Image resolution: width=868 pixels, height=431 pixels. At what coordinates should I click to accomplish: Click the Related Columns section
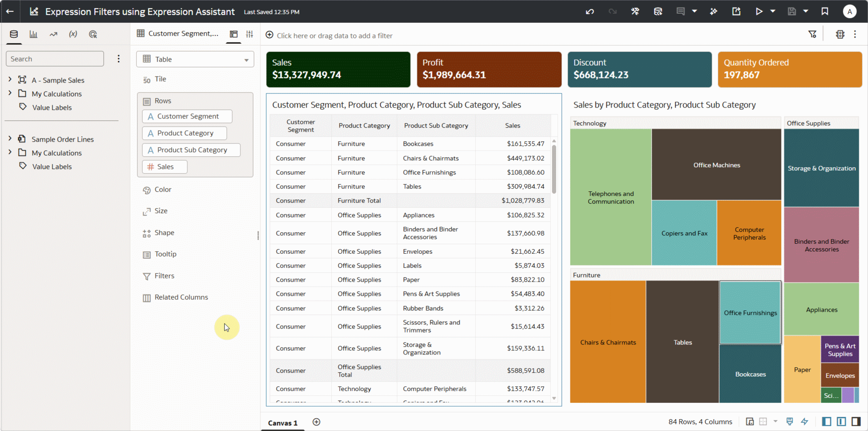(x=181, y=297)
